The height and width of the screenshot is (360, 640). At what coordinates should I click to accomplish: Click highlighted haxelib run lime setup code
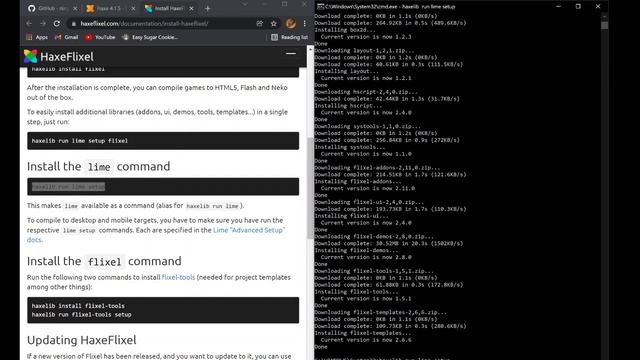point(68,187)
